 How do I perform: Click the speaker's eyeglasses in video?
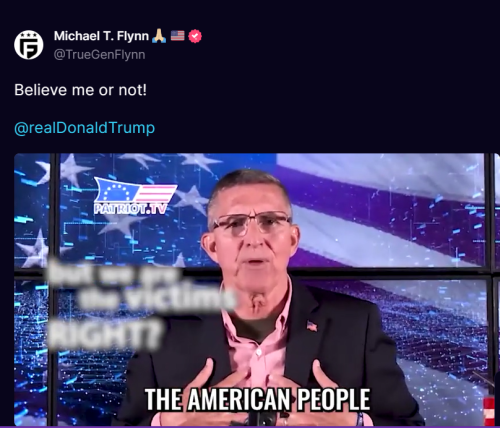tap(252, 222)
